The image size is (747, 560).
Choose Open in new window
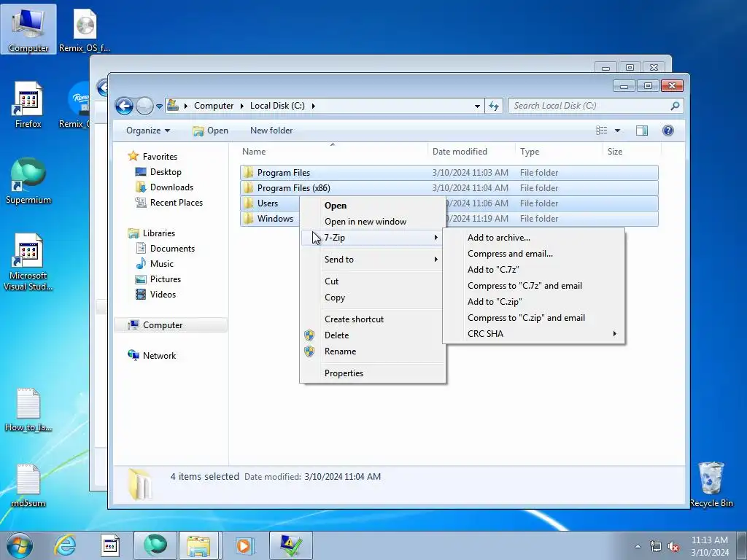(x=373, y=222)
